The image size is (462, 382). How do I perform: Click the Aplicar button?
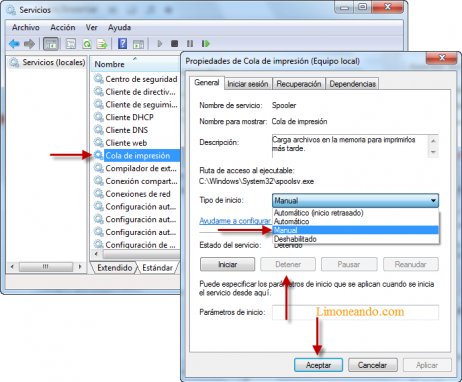[427, 365]
